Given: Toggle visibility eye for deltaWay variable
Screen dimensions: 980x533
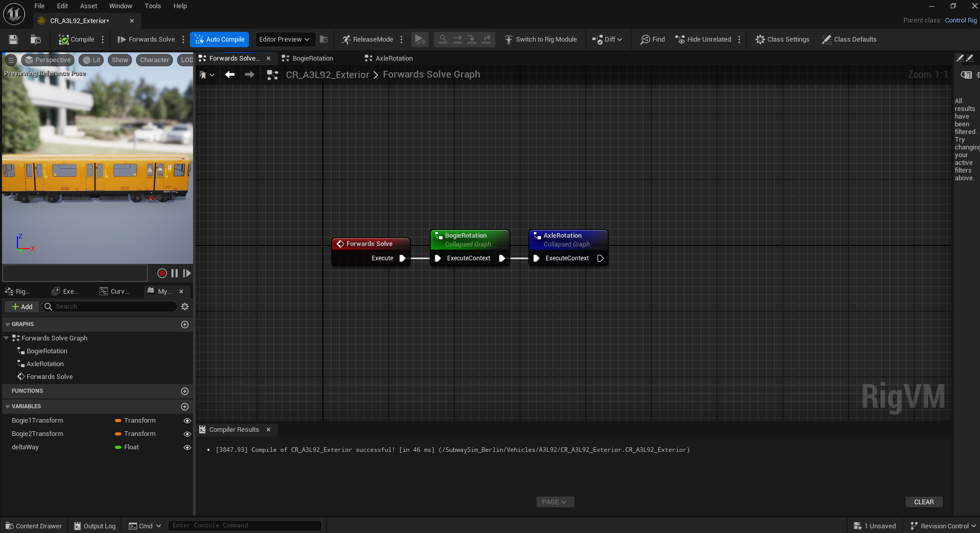Looking at the screenshot, I should (x=187, y=447).
